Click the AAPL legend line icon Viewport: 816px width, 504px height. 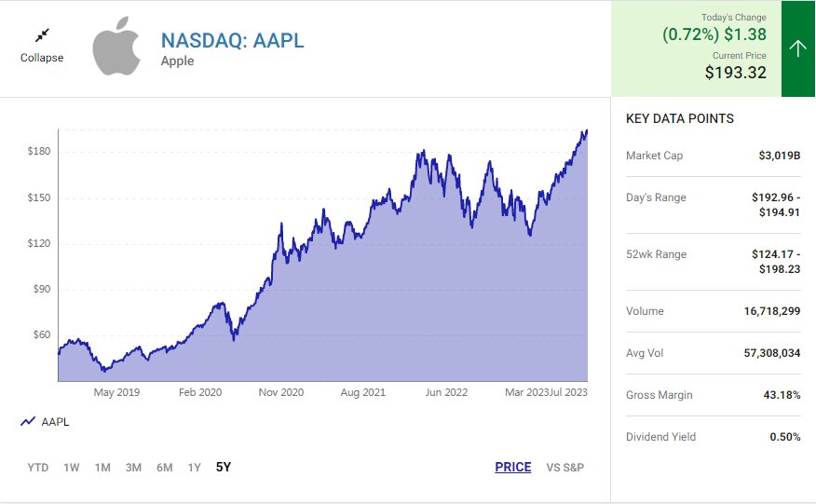pos(28,422)
